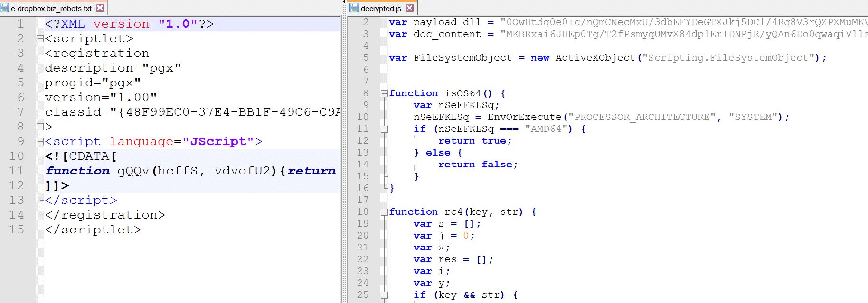Collapse the isOS64 function fold

[x=384, y=94]
